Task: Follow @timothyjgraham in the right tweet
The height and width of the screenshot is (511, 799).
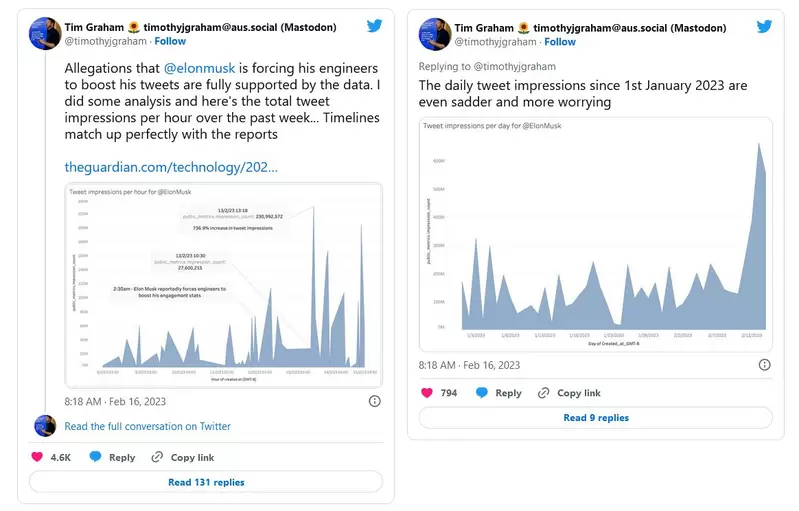Action: [559, 42]
